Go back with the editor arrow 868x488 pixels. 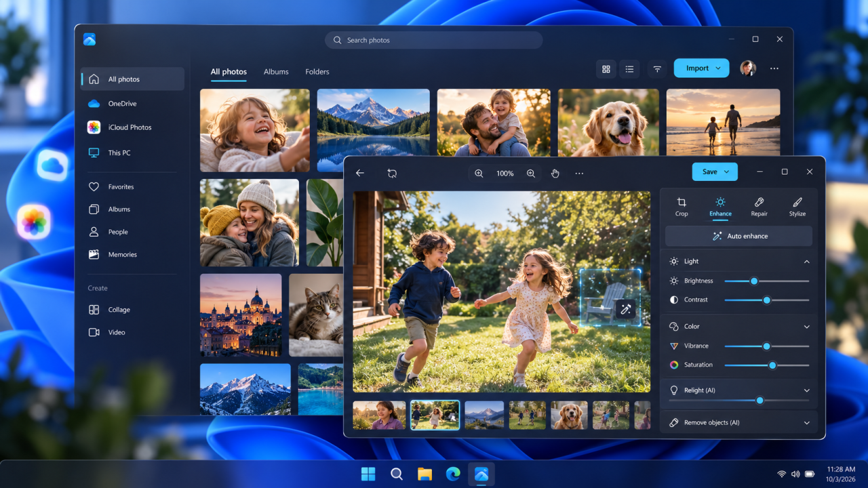tap(360, 174)
